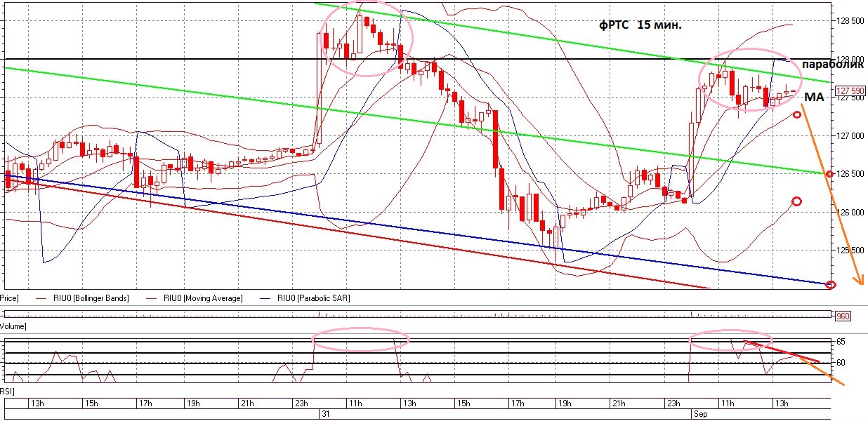Click the 127 000 price axis label

click(x=850, y=135)
